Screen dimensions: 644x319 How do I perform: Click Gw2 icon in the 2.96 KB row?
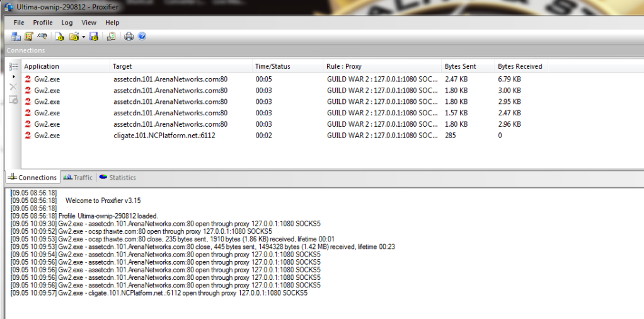[x=28, y=124]
